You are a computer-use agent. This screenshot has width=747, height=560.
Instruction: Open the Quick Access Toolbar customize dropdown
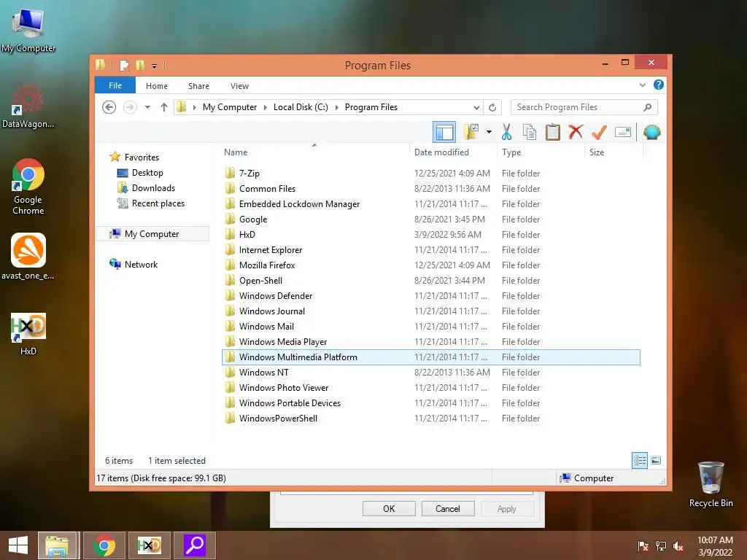pyautogui.click(x=155, y=66)
